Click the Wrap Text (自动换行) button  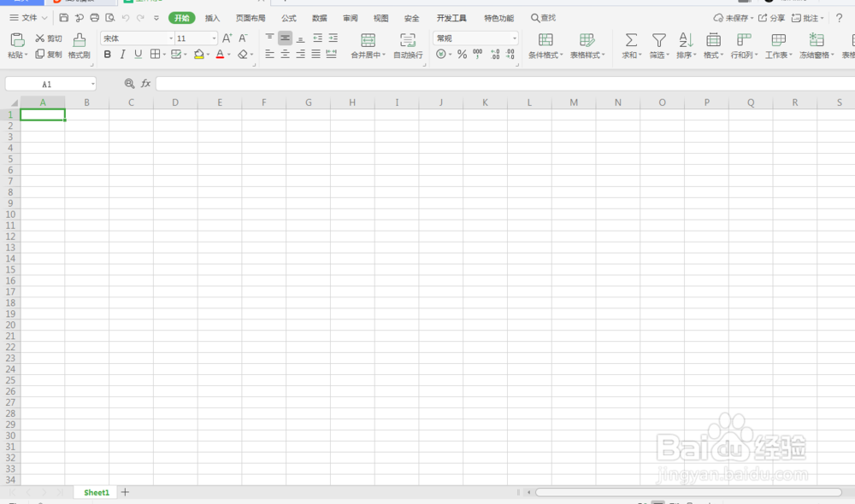(408, 46)
